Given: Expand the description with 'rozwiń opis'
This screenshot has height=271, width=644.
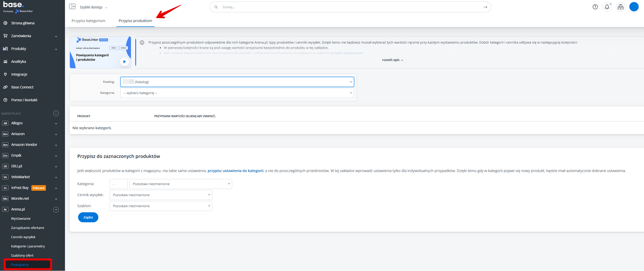Looking at the screenshot, I should pyautogui.click(x=392, y=60).
